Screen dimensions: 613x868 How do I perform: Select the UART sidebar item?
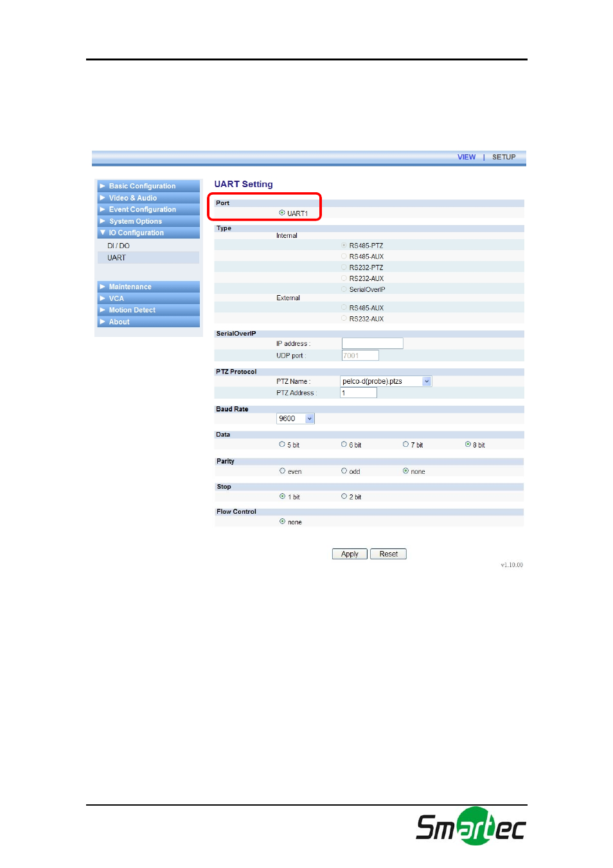click(148, 258)
